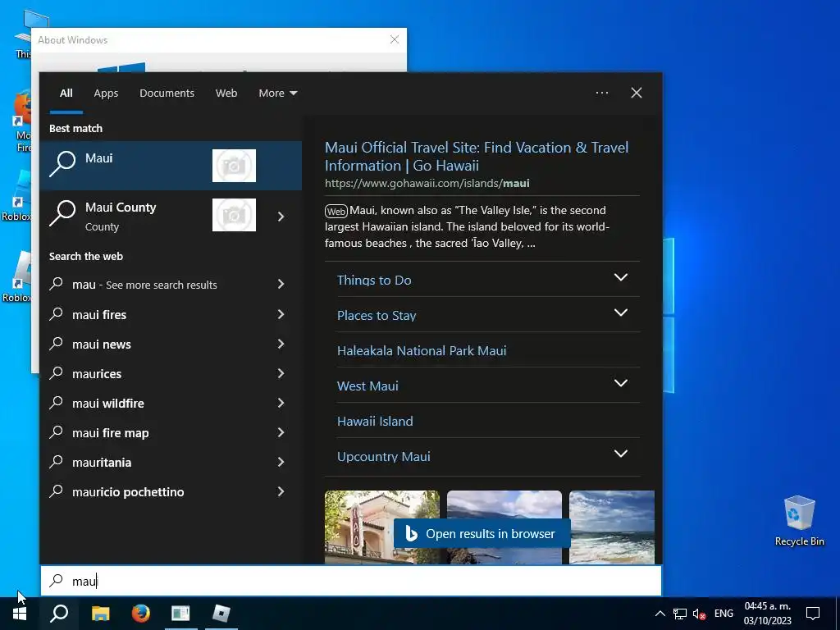Expand arrow for 'mauritania'
The width and height of the screenshot is (840, 630).
coord(281,461)
